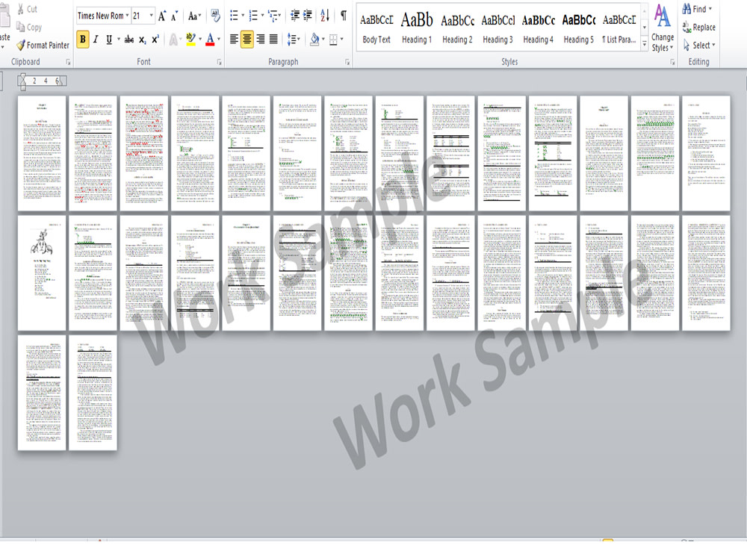Open the highlight color dropdown arrow
747x560 pixels.
(x=200, y=40)
